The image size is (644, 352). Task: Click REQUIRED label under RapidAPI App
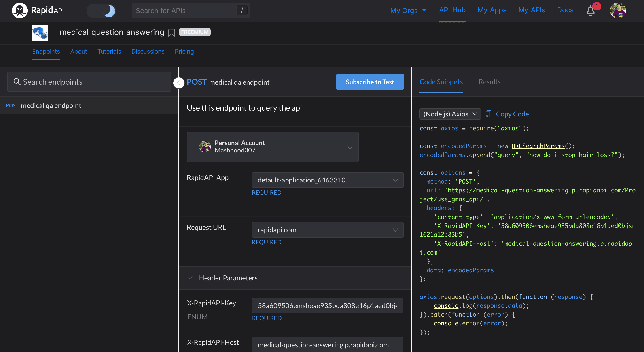267,192
